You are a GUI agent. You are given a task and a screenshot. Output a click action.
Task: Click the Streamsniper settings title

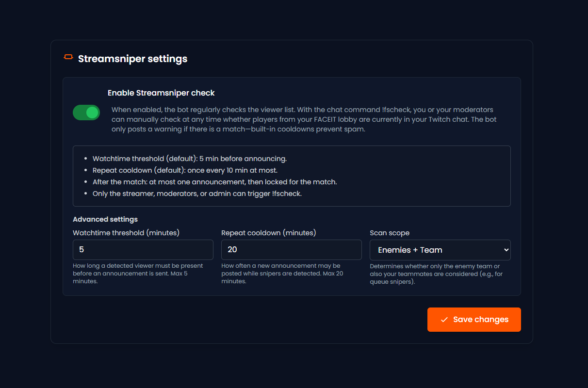[132, 59]
